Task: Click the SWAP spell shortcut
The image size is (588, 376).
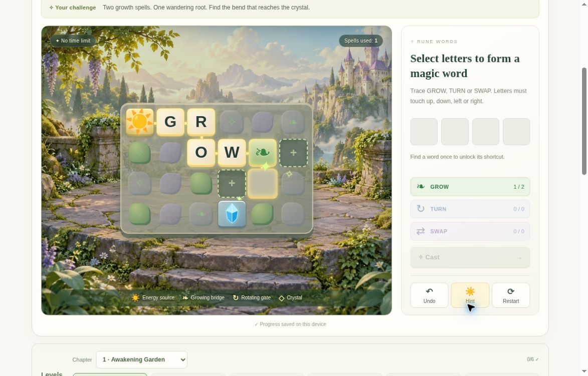Action: (470, 231)
